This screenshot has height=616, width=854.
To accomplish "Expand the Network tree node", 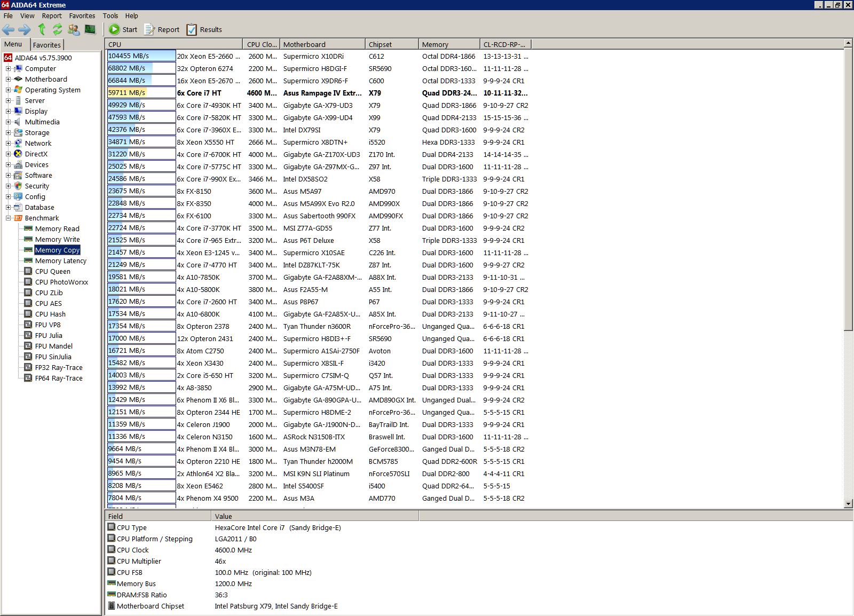I will pyautogui.click(x=8, y=143).
